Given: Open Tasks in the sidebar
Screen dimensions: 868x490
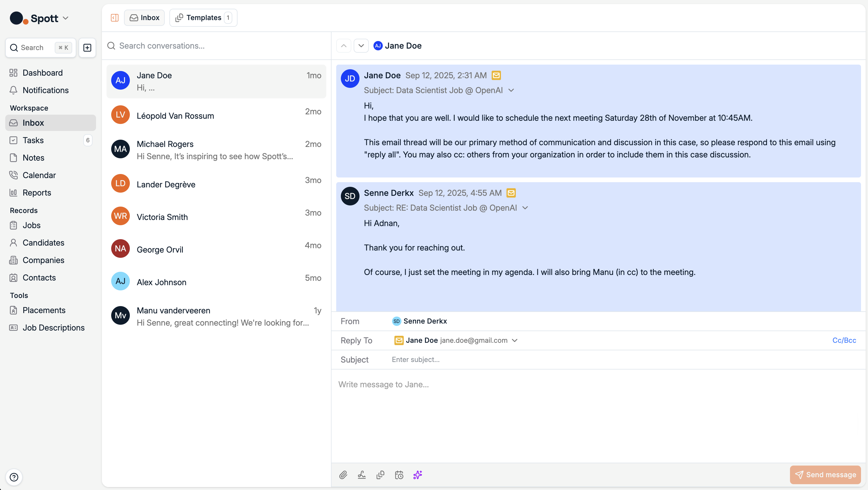Looking at the screenshot, I should pos(33,140).
